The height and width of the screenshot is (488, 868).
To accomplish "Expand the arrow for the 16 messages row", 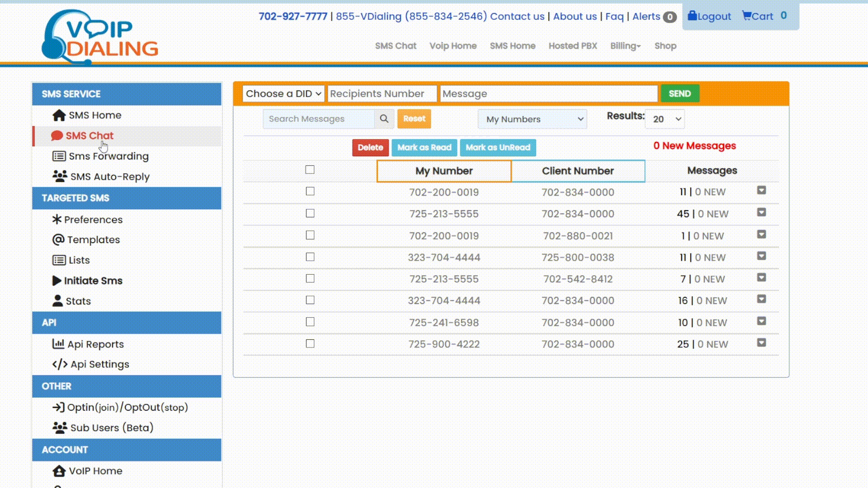I will pyautogui.click(x=761, y=299).
